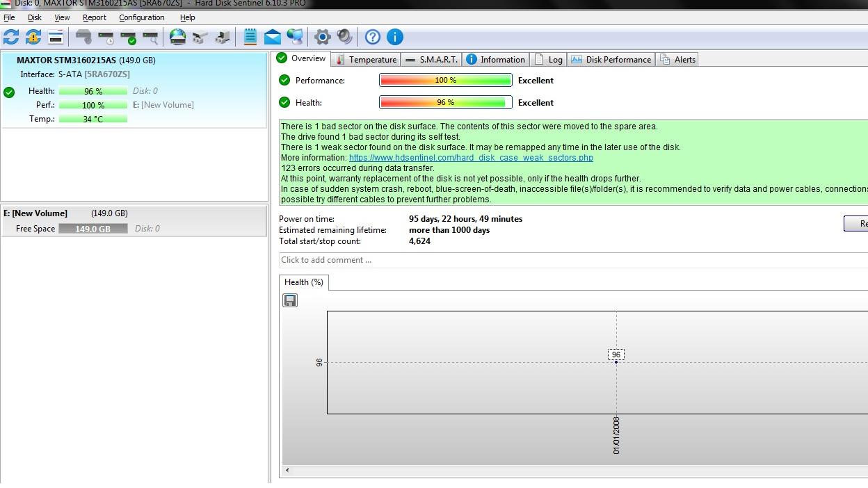Click the save floppy icon above graph
Viewport: 868px width, 488px height.
pyautogui.click(x=290, y=300)
